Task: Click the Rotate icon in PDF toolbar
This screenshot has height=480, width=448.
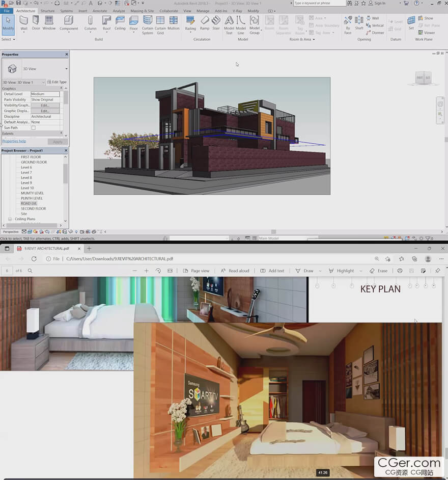Action: [158, 271]
